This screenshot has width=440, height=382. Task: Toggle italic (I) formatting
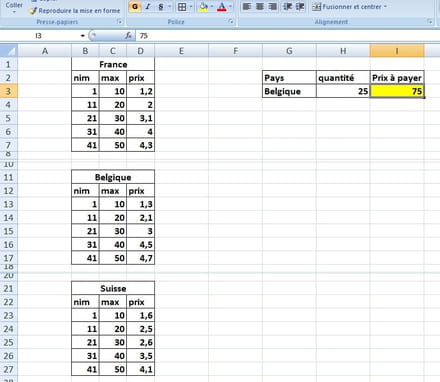coord(148,7)
